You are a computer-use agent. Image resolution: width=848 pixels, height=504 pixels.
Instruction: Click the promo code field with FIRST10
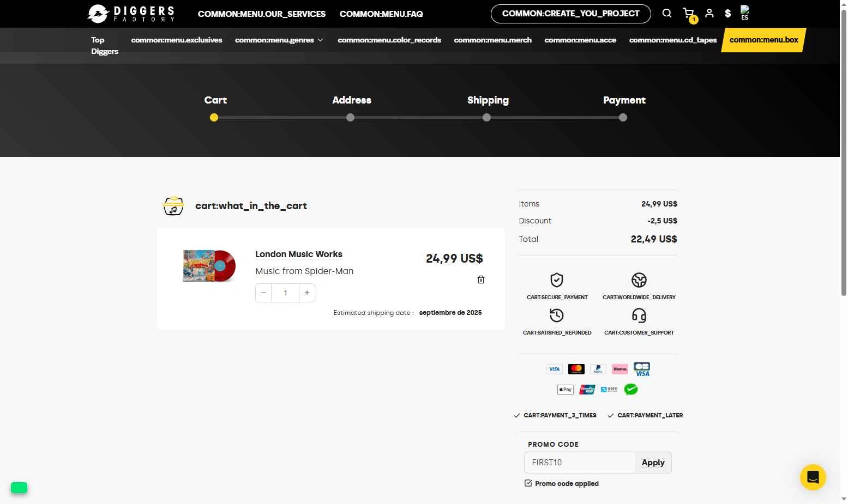point(580,463)
